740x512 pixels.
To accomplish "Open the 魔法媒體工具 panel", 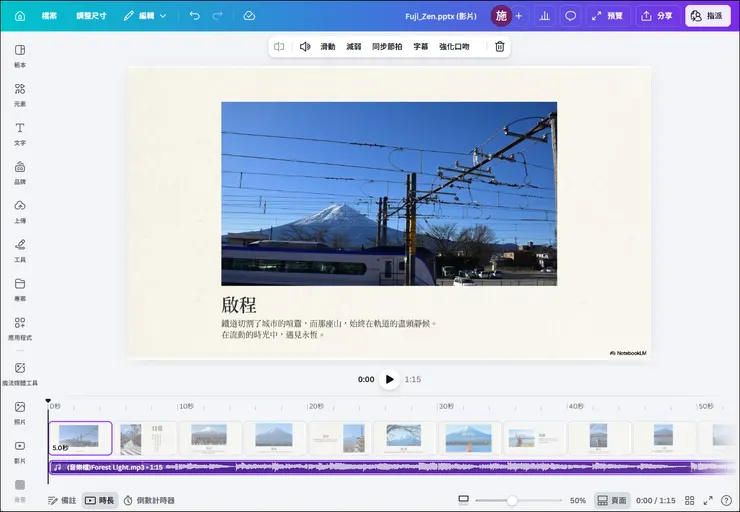I will 20,374.
